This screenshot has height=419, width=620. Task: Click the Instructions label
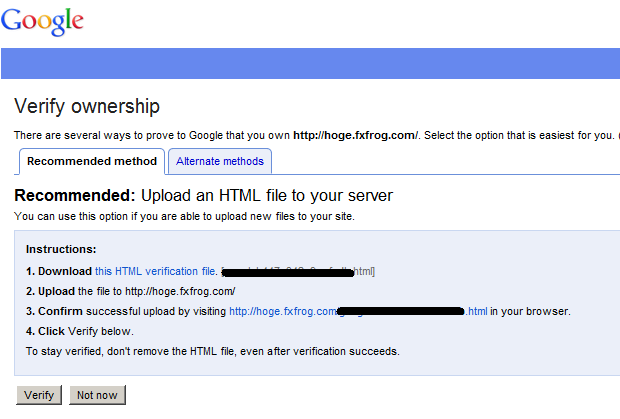coord(61,249)
